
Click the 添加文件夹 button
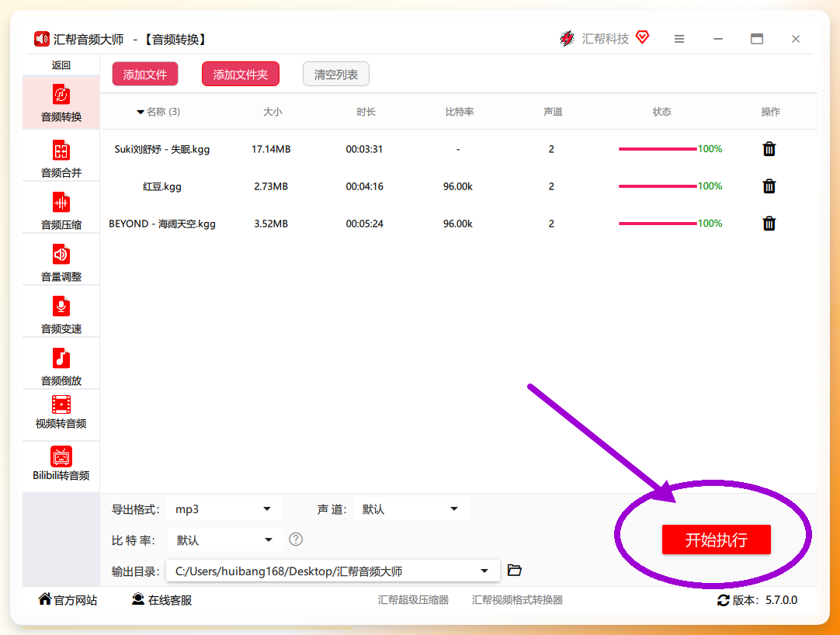coord(241,74)
